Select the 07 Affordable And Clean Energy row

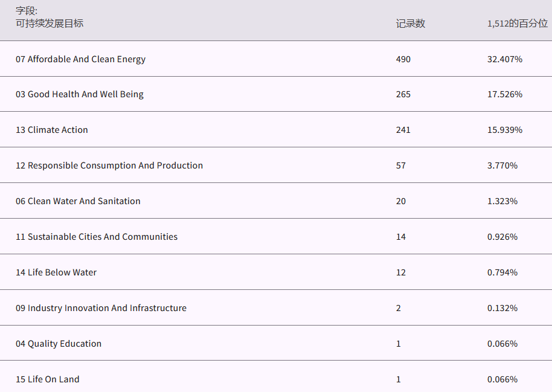pyautogui.click(x=80, y=59)
